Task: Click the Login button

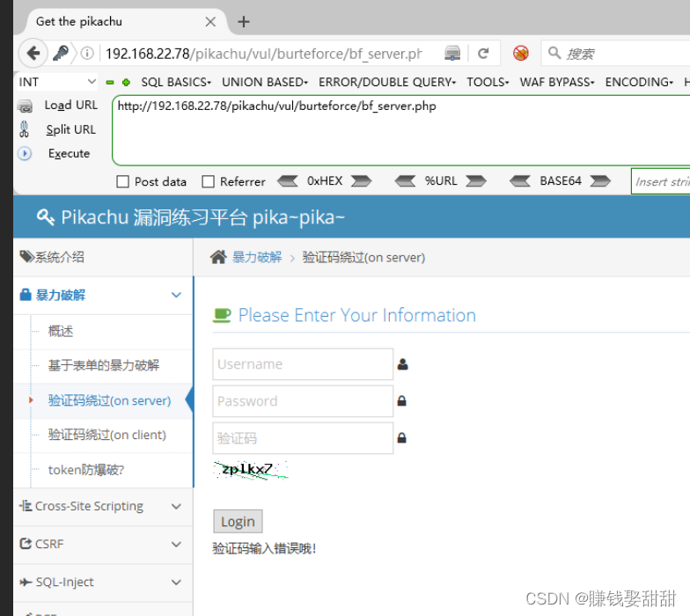Action: 238,521
